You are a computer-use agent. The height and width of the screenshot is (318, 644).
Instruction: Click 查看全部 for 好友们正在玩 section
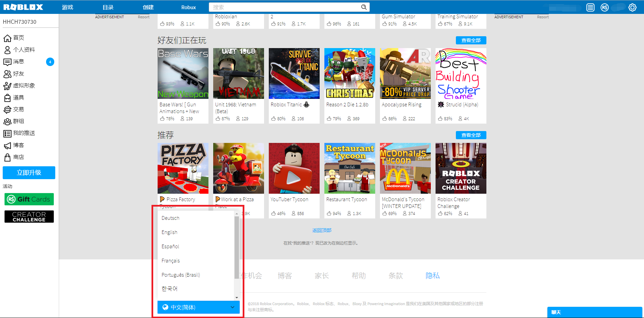click(x=471, y=40)
